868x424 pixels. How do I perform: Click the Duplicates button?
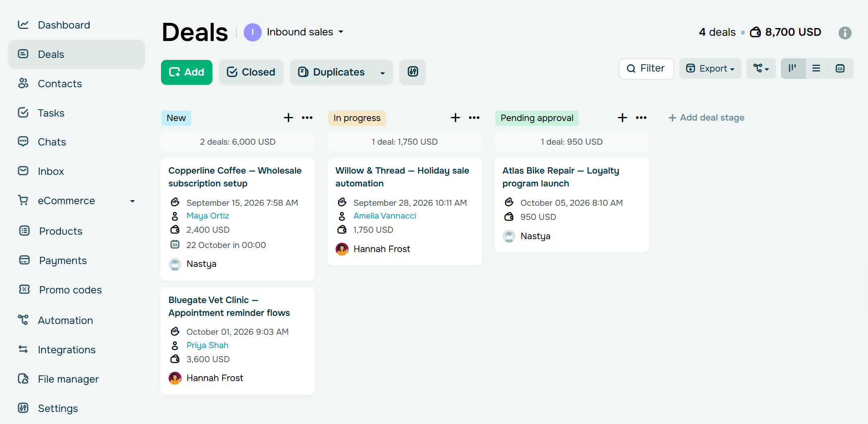pyautogui.click(x=331, y=72)
